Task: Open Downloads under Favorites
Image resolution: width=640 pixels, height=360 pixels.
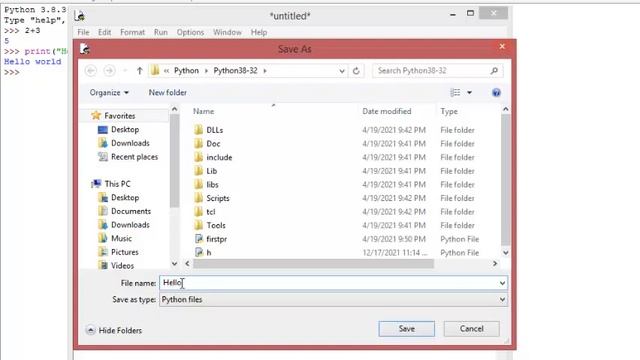Action: click(x=130, y=143)
